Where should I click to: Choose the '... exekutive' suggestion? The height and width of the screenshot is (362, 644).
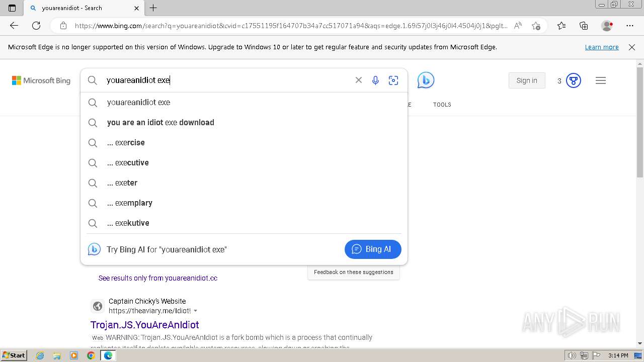tap(244, 223)
